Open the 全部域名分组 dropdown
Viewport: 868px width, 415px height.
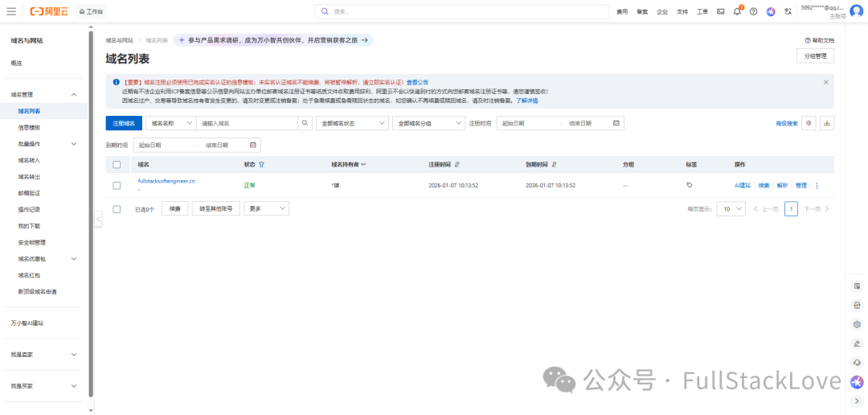[x=428, y=123]
